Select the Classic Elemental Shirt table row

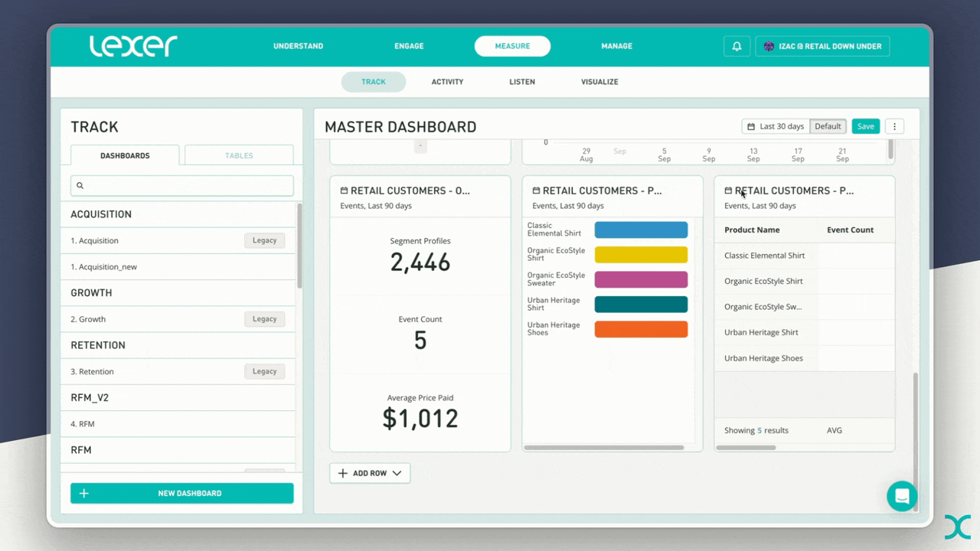804,256
